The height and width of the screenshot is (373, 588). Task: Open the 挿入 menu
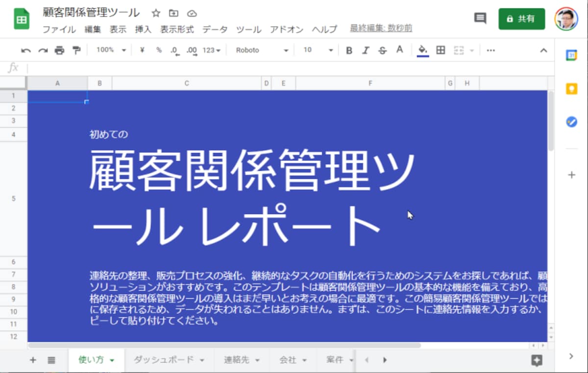click(143, 29)
